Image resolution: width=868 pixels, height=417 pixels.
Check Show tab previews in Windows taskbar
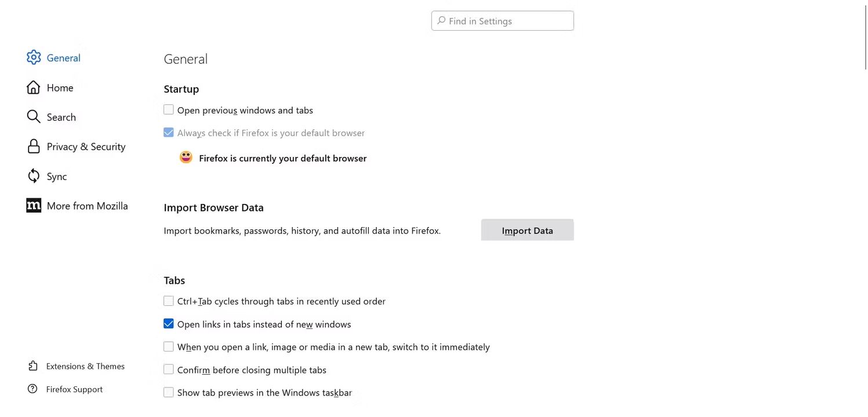tap(169, 392)
